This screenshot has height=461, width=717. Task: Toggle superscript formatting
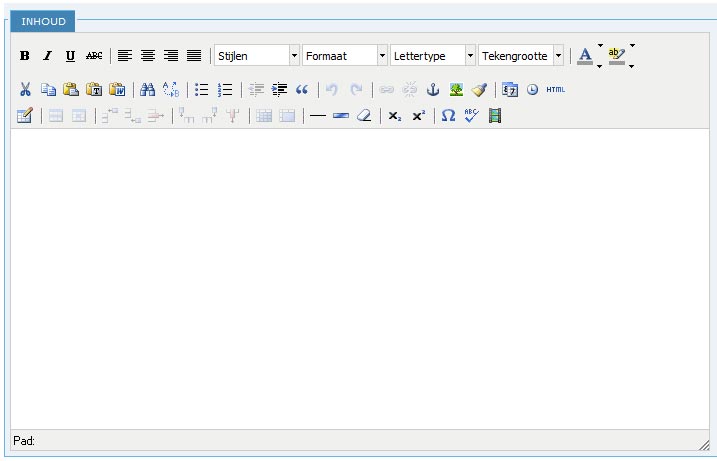(418, 116)
